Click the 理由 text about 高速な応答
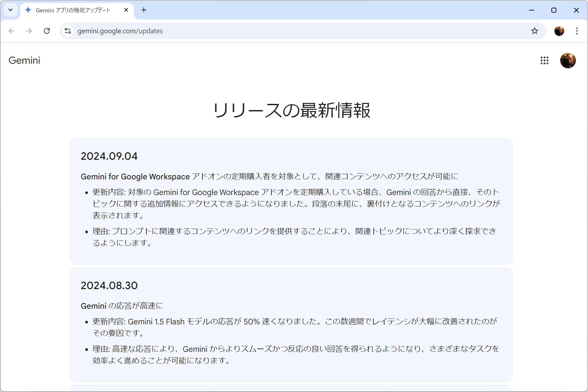588x392 pixels. pos(296,354)
